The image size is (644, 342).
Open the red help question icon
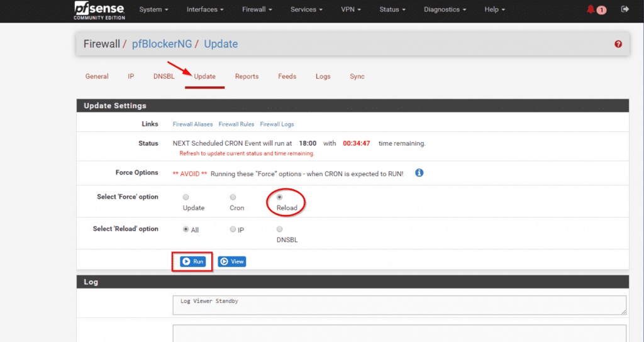coord(618,44)
